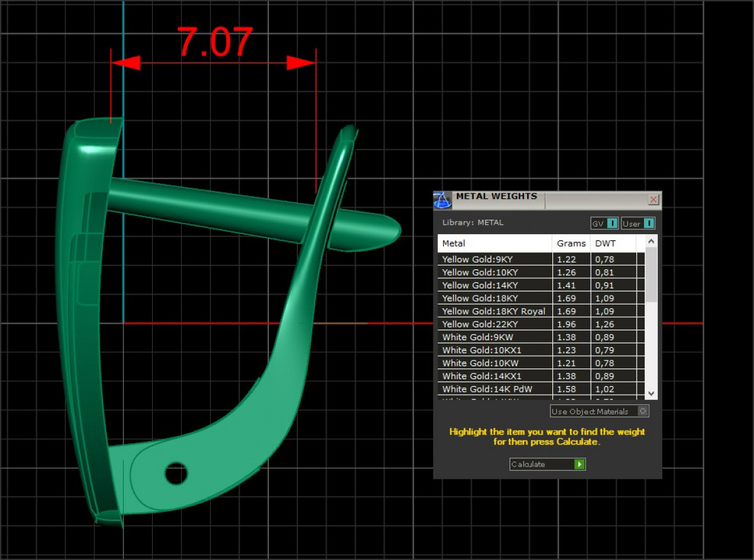Image resolution: width=754 pixels, height=560 pixels.
Task: Toggle the User library switch
Action: pyautogui.click(x=649, y=223)
